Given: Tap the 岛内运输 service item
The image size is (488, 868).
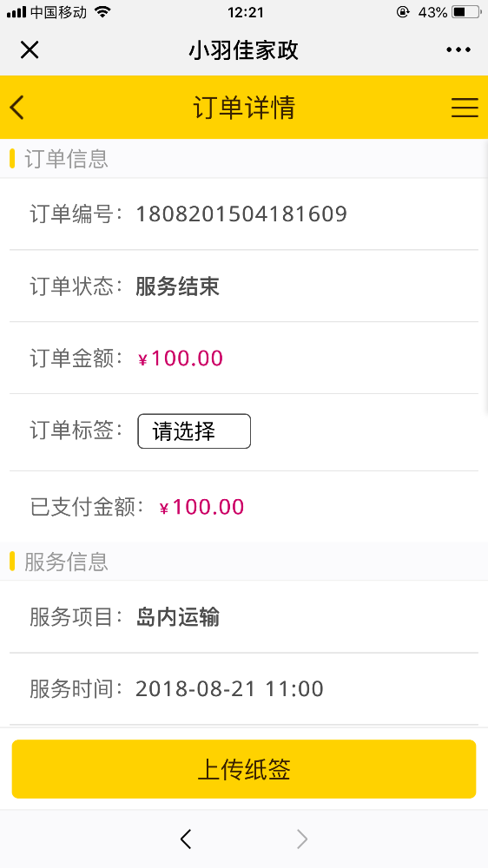Looking at the screenshot, I should [177, 617].
